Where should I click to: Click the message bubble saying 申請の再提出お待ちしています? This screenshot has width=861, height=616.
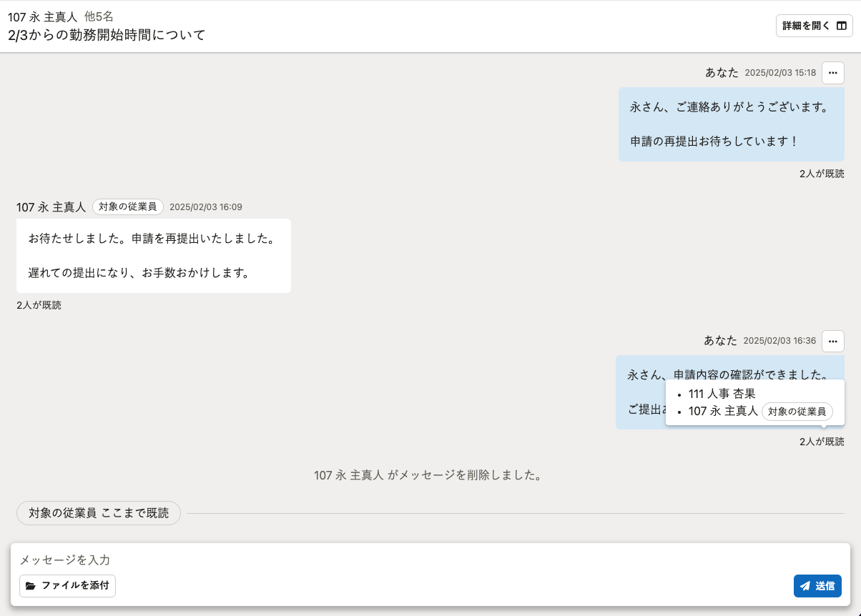pyautogui.click(x=731, y=124)
